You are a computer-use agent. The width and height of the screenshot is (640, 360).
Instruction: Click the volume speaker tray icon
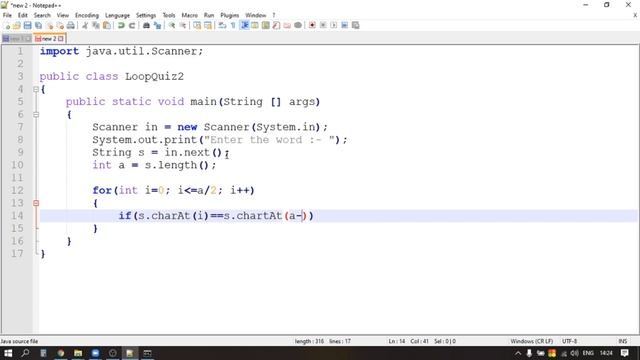575,353
